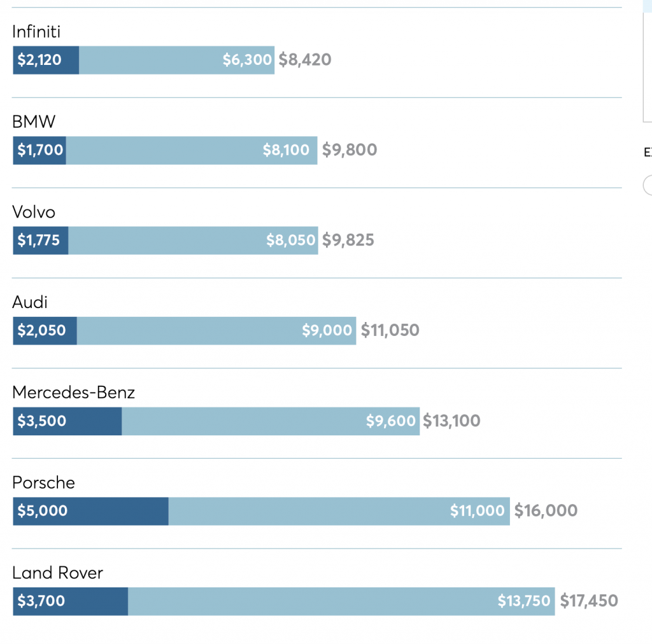652x644 pixels.
Task: Click the Mercedes-Benz brand name
Action: click(74, 393)
